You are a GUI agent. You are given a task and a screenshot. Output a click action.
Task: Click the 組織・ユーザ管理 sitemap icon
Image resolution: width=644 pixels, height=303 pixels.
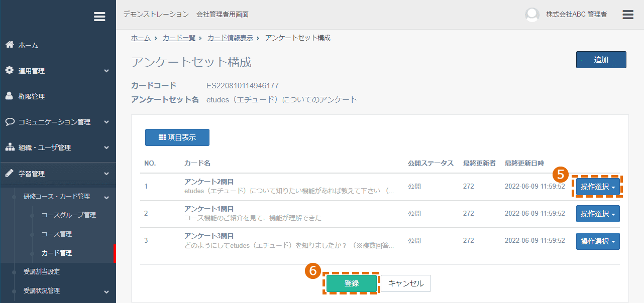point(10,147)
